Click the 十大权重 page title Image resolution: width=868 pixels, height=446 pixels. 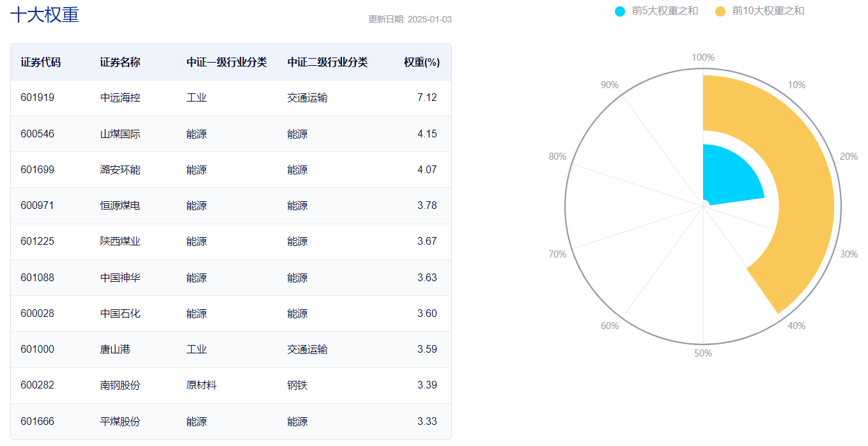point(43,15)
